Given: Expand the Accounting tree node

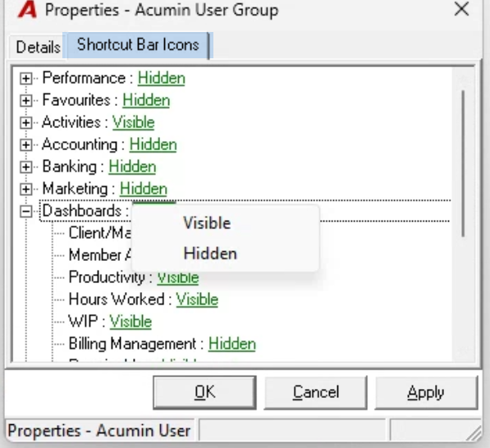Looking at the screenshot, I should tap(26, 145).
